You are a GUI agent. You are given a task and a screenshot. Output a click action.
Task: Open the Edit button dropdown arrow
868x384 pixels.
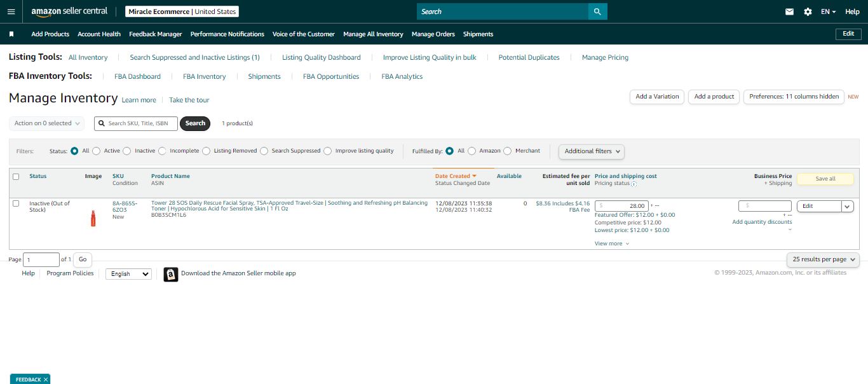848,206
